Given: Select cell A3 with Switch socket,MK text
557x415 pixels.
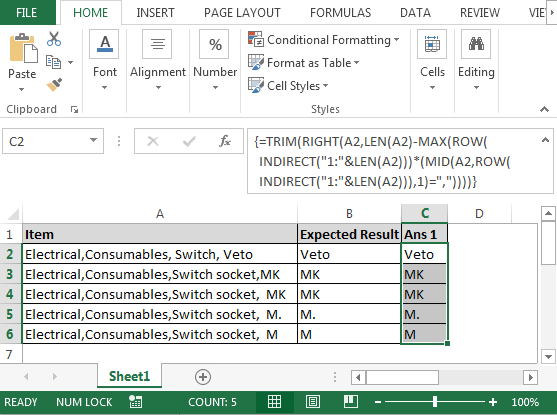Looking at the screenshot, I should 160,274.
